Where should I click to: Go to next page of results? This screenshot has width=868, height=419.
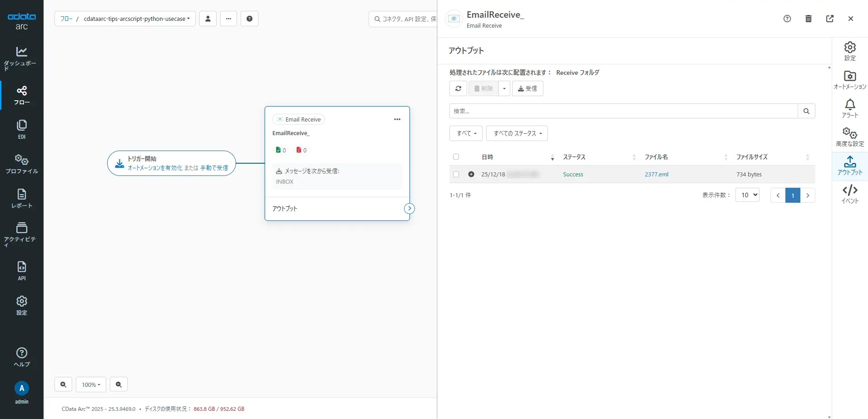[808, 195]
